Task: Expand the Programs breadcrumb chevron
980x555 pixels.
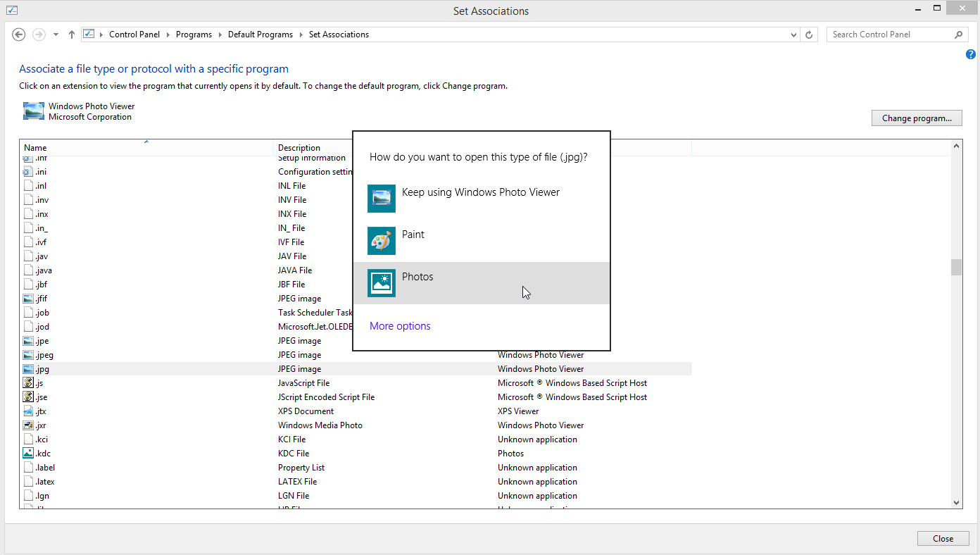Action: [x=220, y=35]
